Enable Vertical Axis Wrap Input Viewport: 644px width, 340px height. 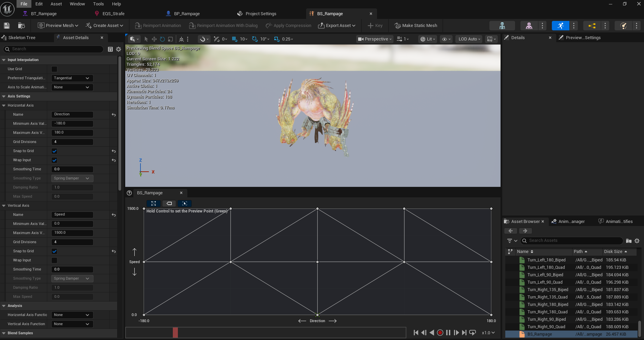coord(54,260)
